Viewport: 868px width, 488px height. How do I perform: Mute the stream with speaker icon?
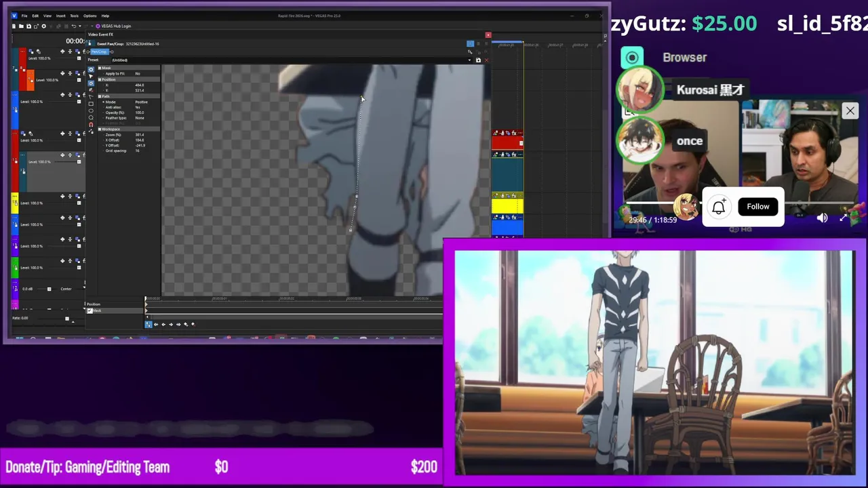click(822, 218)
